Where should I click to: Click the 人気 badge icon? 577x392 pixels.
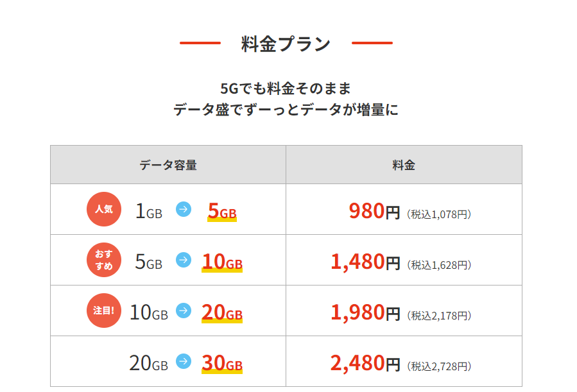tap(103, 209)
